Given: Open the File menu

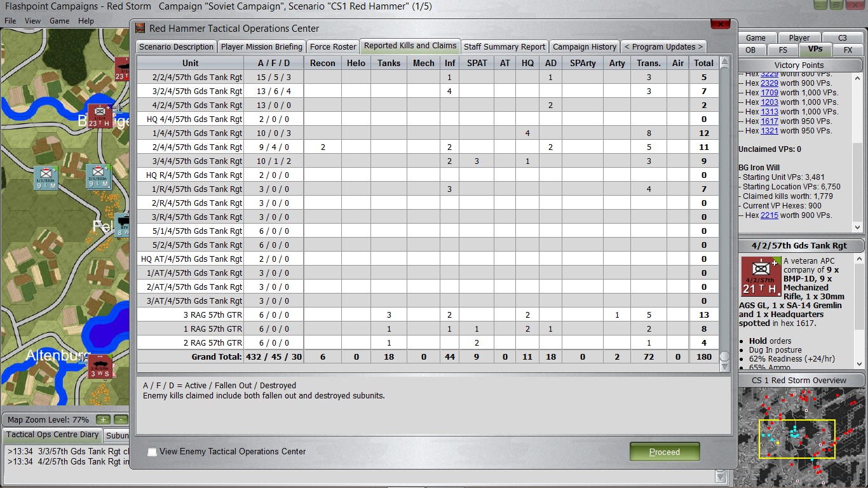Looking at the screenshot, I should [10, 21].
